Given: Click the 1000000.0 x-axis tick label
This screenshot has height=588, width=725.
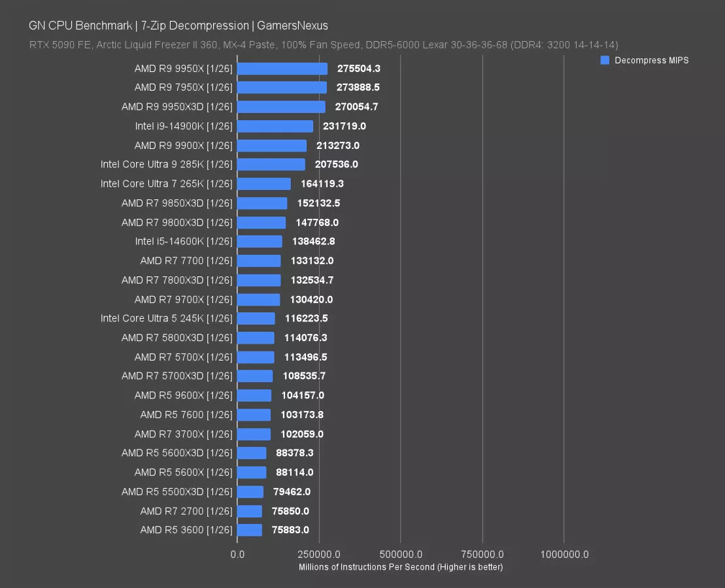Looking at the screenshot, I should (x=564, y=554).
